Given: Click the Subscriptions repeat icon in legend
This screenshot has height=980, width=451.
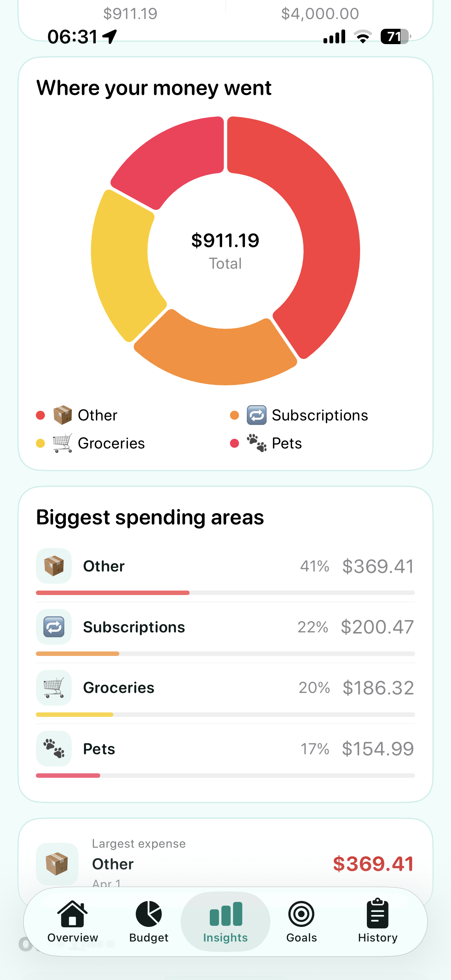Looking at the screenshot, I should coord(257,415).
